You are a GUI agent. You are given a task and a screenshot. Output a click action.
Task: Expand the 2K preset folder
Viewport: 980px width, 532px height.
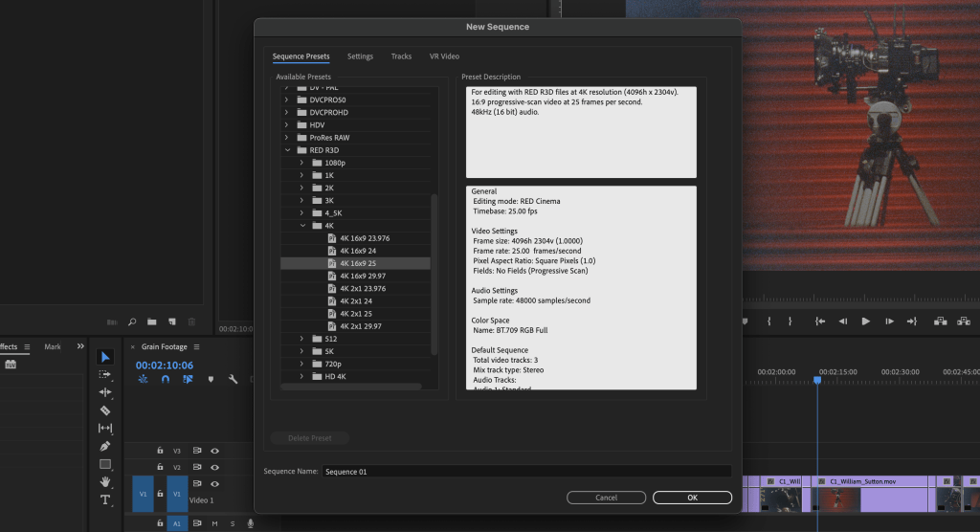(x=301, y=188)
